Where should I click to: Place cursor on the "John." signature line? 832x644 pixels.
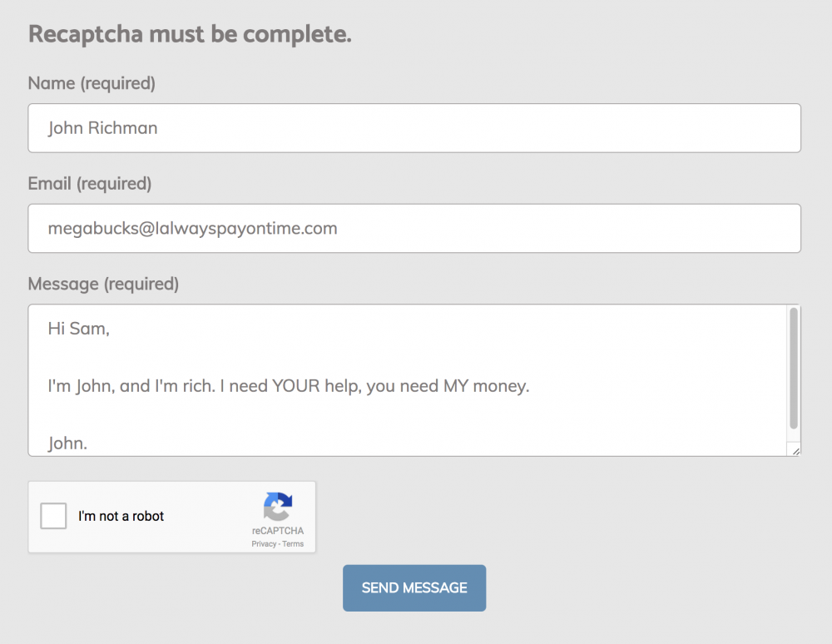tap(68, 443)
